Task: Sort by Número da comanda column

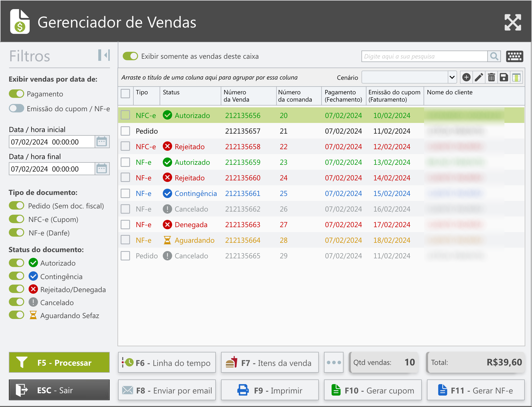Action: tap(299, 96)
